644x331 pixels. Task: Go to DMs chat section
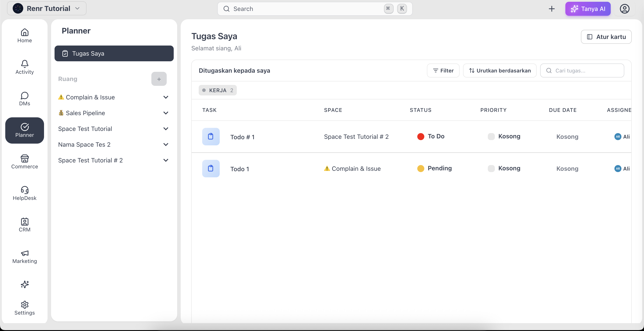[x=25, y=99]
